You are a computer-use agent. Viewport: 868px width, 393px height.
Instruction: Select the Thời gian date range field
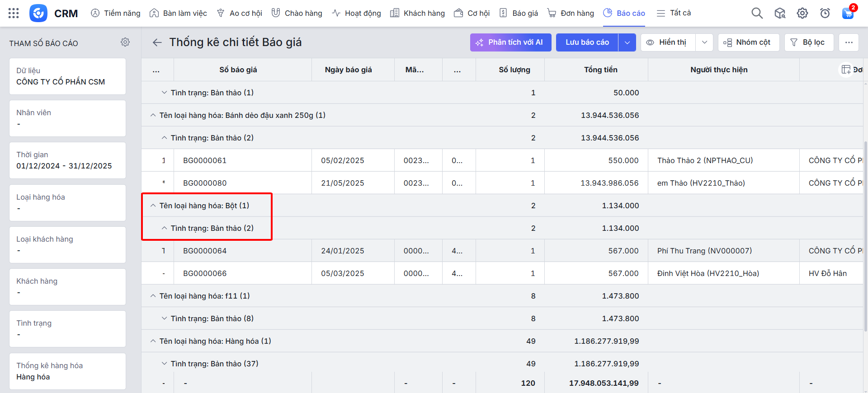click(x=67, y=160)
